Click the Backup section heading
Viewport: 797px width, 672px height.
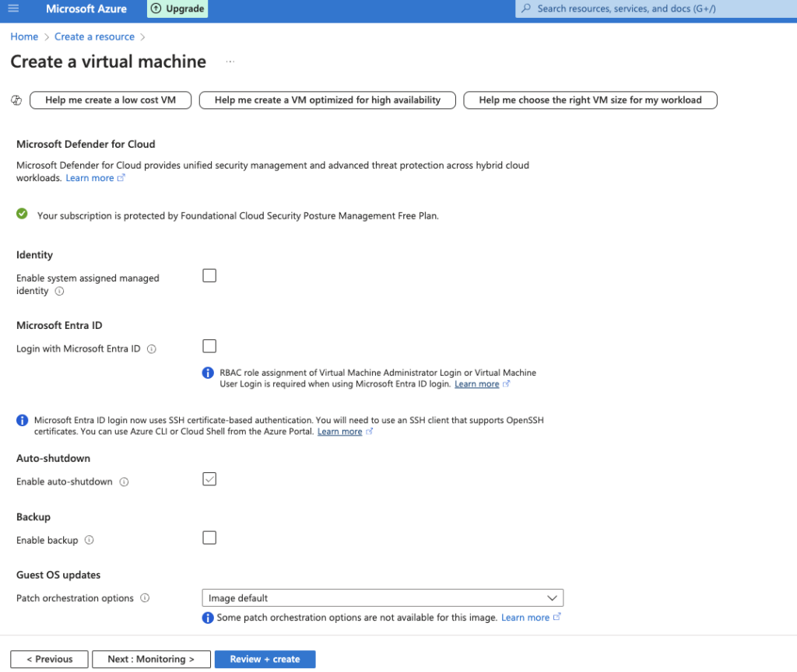[33, 517]
